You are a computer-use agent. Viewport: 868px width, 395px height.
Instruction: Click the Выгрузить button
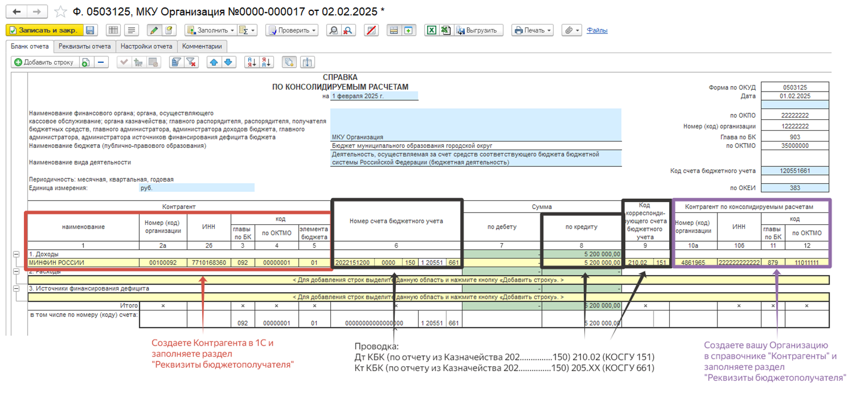pyautogui.click(x=478, y=30)
